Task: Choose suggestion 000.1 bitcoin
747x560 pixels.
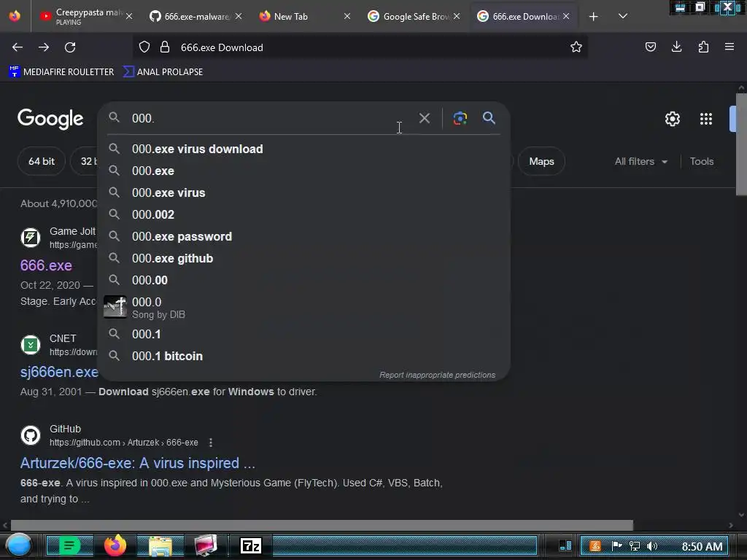Action: click(304, 356)
